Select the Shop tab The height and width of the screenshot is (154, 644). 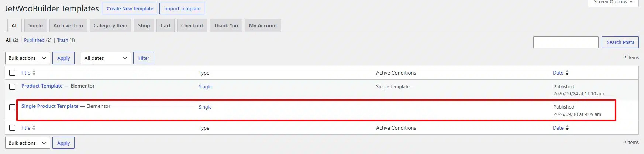(144, 25)
